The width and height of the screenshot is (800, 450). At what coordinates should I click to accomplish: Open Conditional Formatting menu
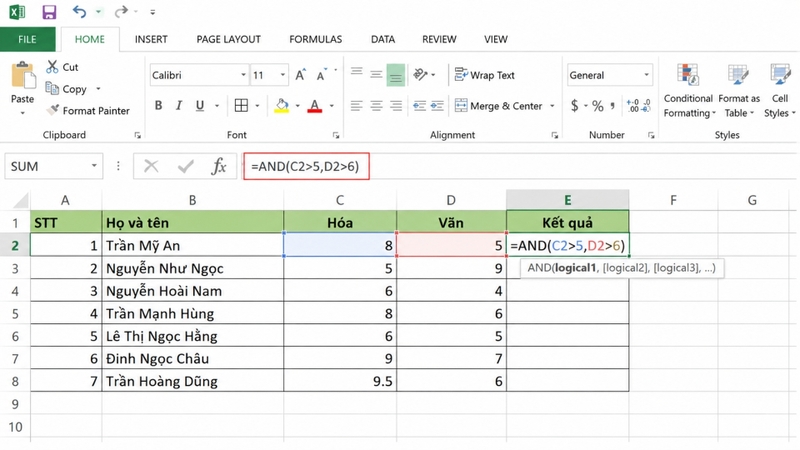[x=688, y=91]
